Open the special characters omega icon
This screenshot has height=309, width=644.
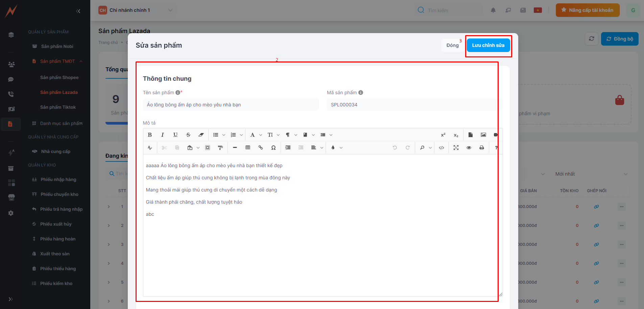(273, 148)
